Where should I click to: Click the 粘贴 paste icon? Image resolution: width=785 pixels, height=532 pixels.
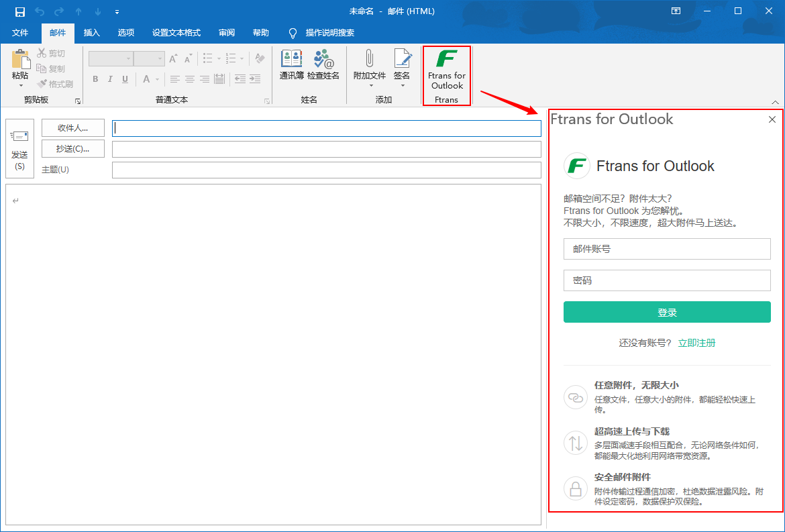[20, 60]
